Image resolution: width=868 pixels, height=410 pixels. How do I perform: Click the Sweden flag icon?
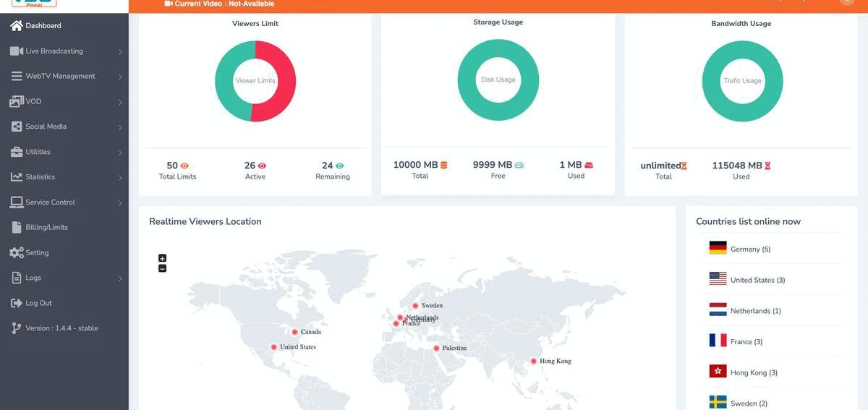(x=718, y=402)
